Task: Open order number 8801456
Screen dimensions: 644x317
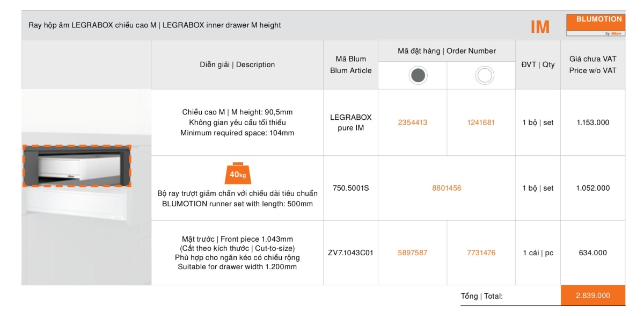Action: click(x=447, y=188)
